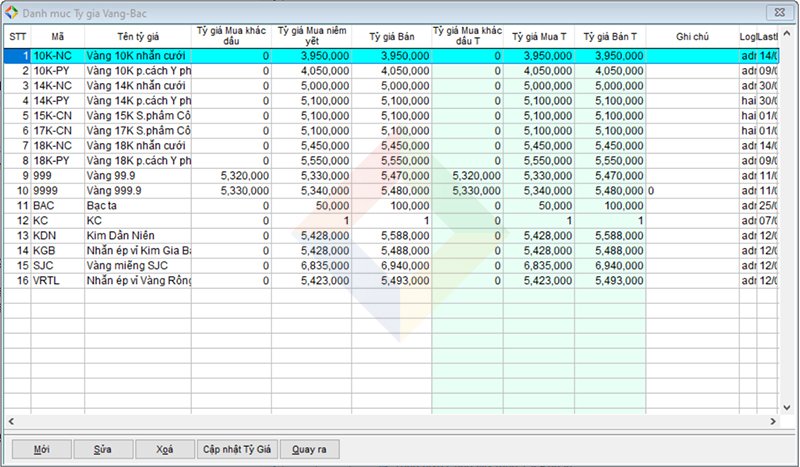Select the 10K-NC highlighted row code
This screenshot has width=800, height=467.
coord(57,55)
